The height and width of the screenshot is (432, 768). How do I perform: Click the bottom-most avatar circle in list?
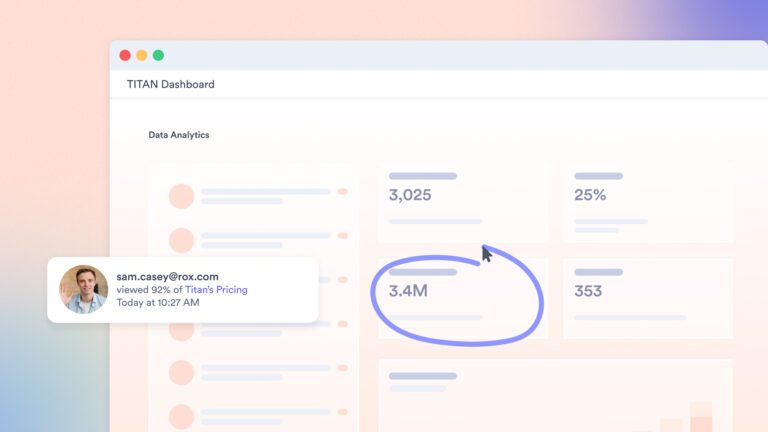pos(181,417)
